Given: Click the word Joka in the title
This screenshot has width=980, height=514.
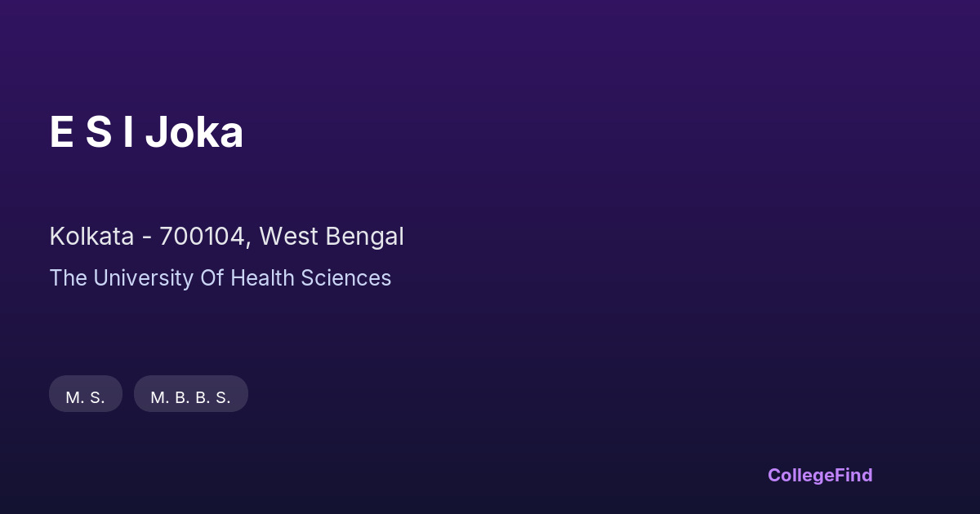Looking at the screenshot, I should tap(194, 133).
